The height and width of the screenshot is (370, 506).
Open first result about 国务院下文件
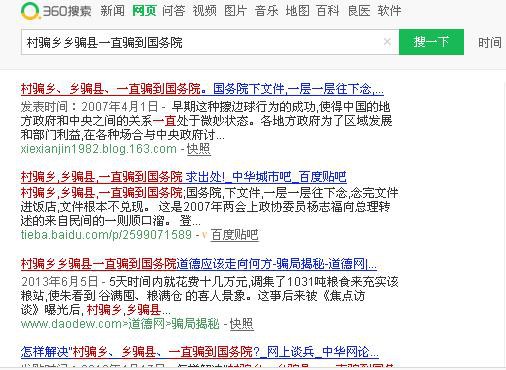point(202,89)
